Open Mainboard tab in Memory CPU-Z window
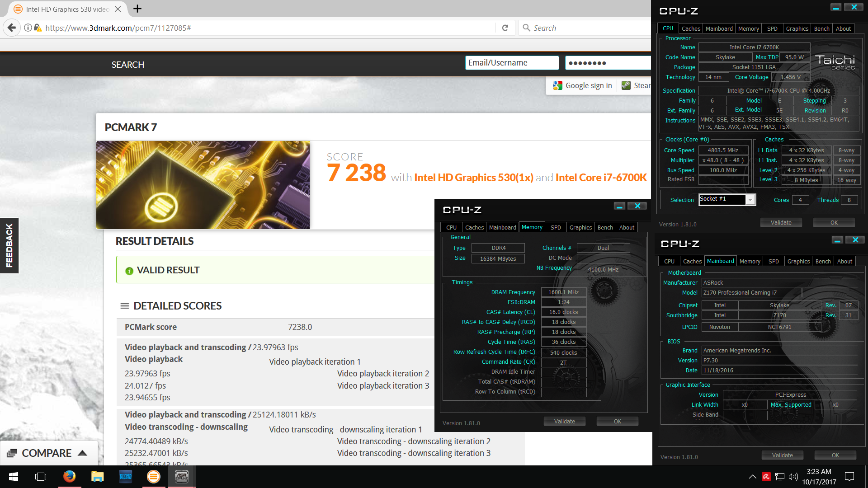This screenshot has width=868, height=488. click(502, 227)
